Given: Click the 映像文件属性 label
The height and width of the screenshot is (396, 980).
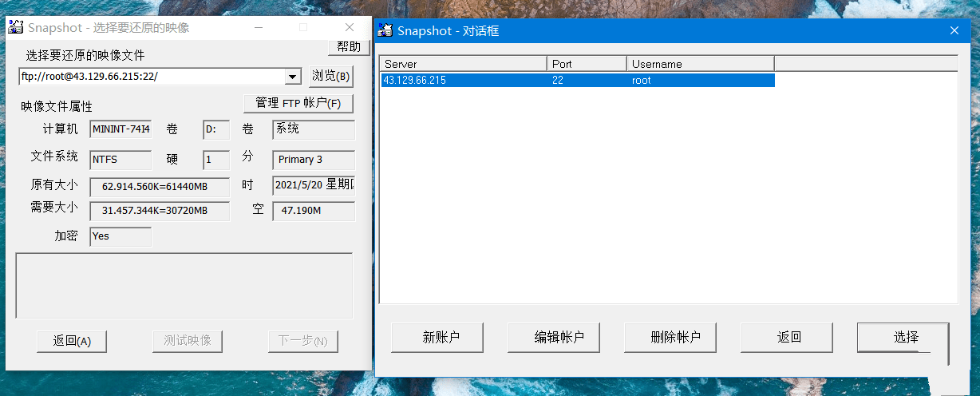Looking at the screenshot, I should pyautogui.click(x=57, y=106).
